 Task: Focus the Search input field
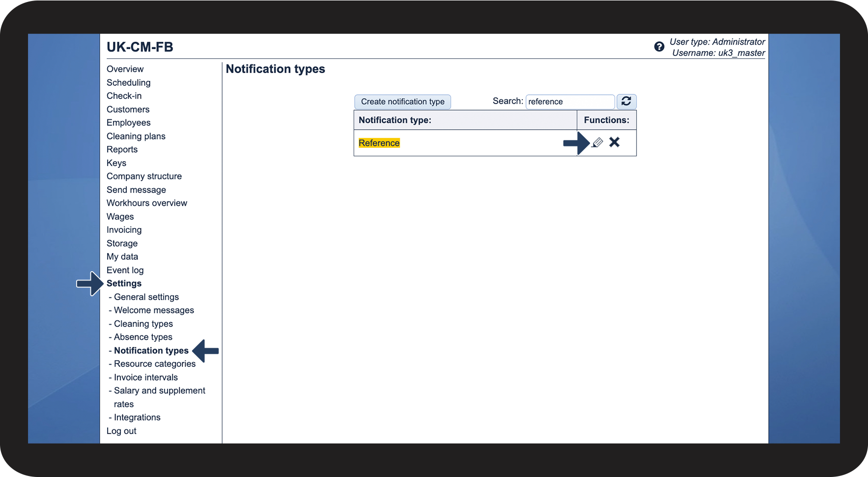[x=570, y=102]
